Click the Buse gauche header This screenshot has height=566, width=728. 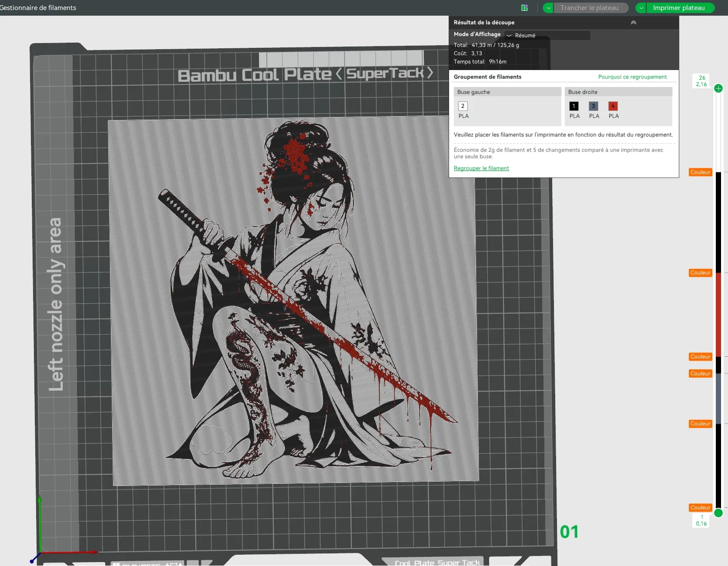(x=507, y=92)
